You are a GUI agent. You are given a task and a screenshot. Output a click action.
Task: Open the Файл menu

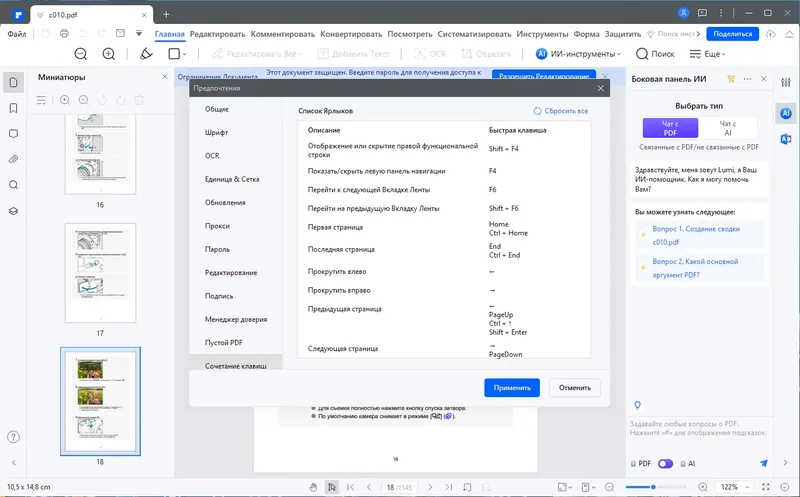17,34
